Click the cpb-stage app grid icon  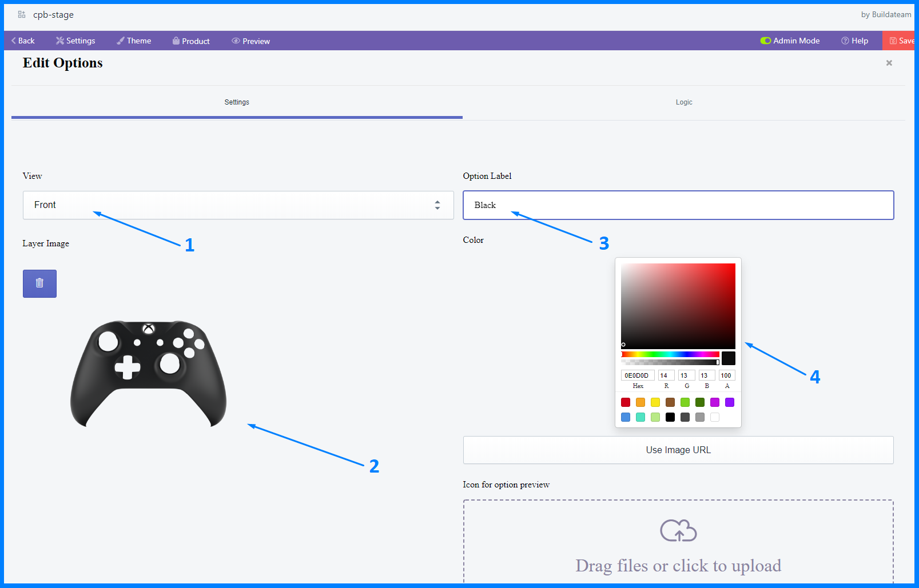click(22, 14)
